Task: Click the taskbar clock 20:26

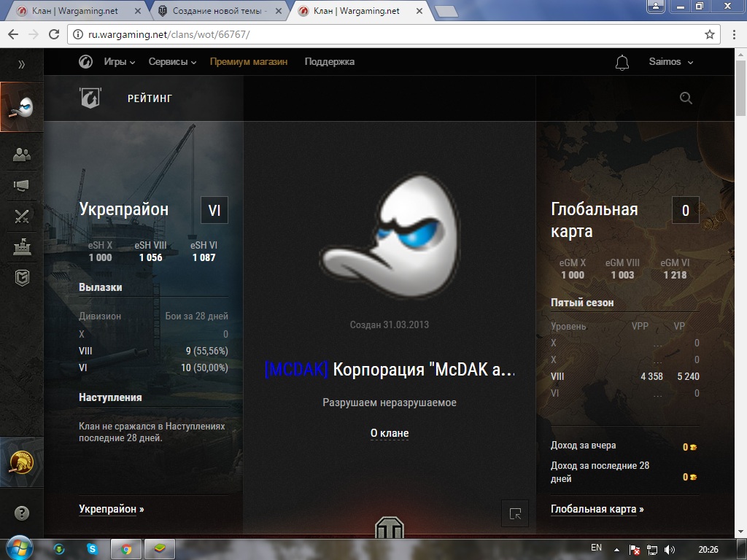Action: click(x=708, y=550)
